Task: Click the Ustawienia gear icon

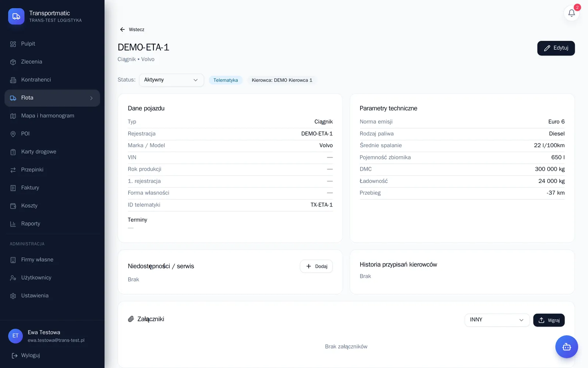Action: 13,296
